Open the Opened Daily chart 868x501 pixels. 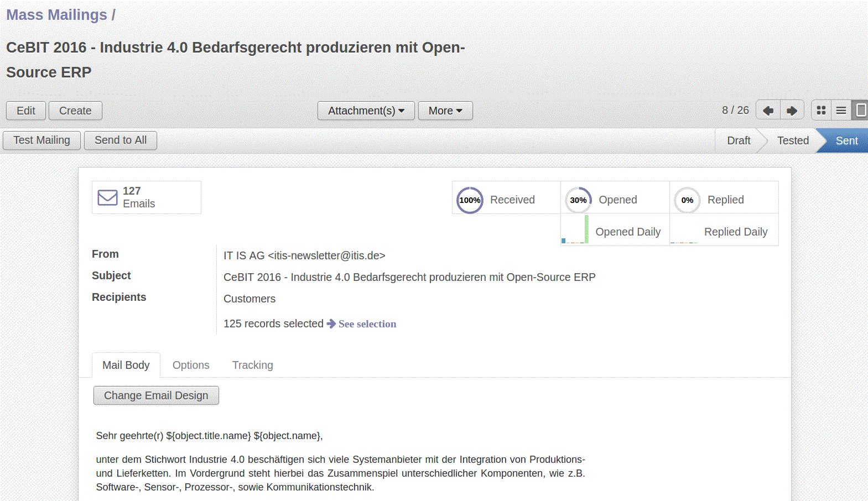tap(615, 230)
